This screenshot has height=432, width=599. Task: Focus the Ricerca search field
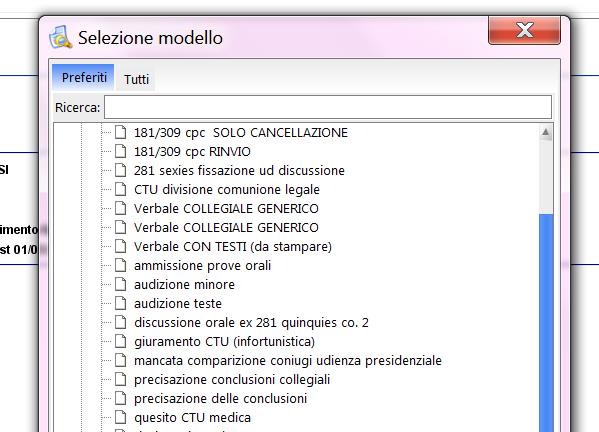[x=328, y=107]
